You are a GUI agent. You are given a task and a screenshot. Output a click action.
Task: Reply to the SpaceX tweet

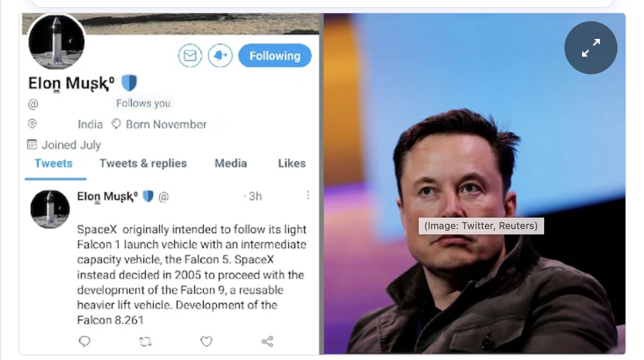(85, 341)
